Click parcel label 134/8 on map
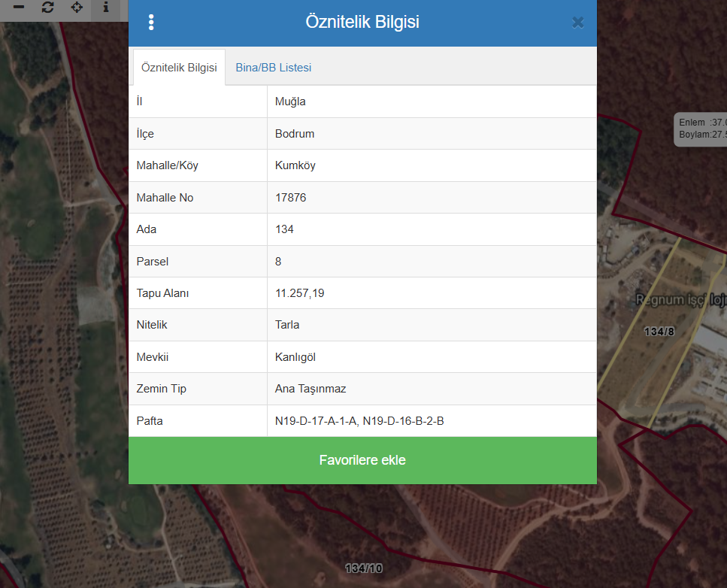Screen dimensions: 727x588 pos(659,332)
